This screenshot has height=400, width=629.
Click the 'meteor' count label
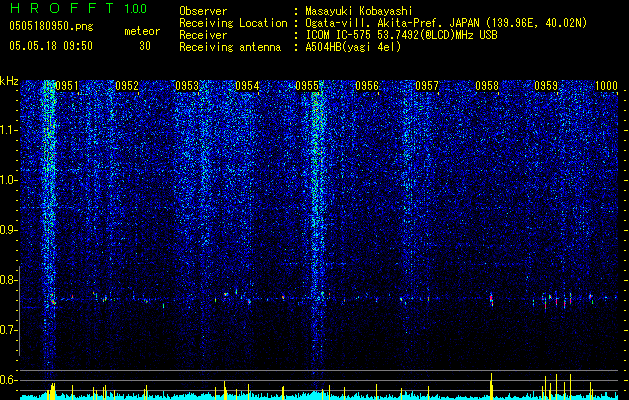click(x=142, y=31)
